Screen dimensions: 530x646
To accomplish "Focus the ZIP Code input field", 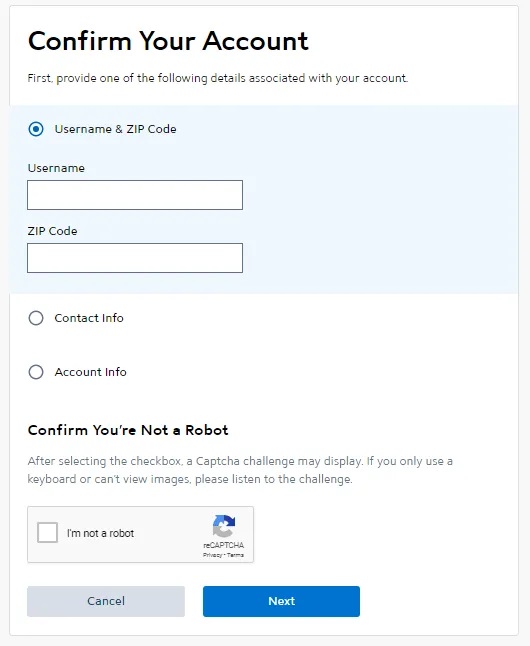I will pos(135,258).
